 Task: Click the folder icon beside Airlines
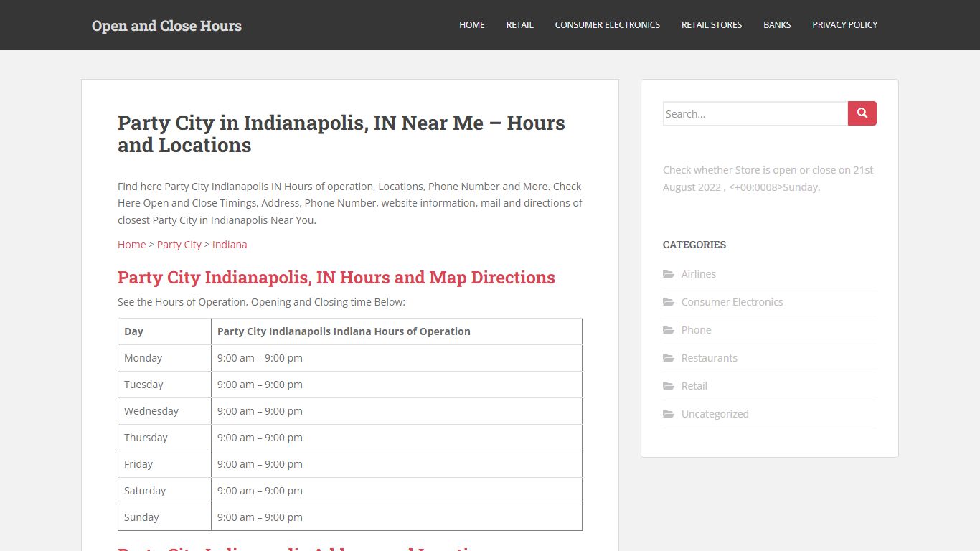coord(669,274)
